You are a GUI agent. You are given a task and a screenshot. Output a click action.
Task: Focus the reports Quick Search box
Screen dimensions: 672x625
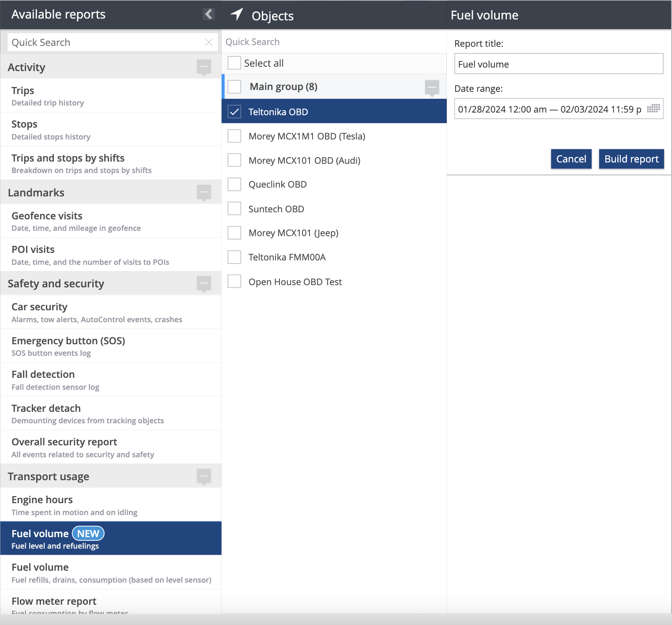(104, 42)
